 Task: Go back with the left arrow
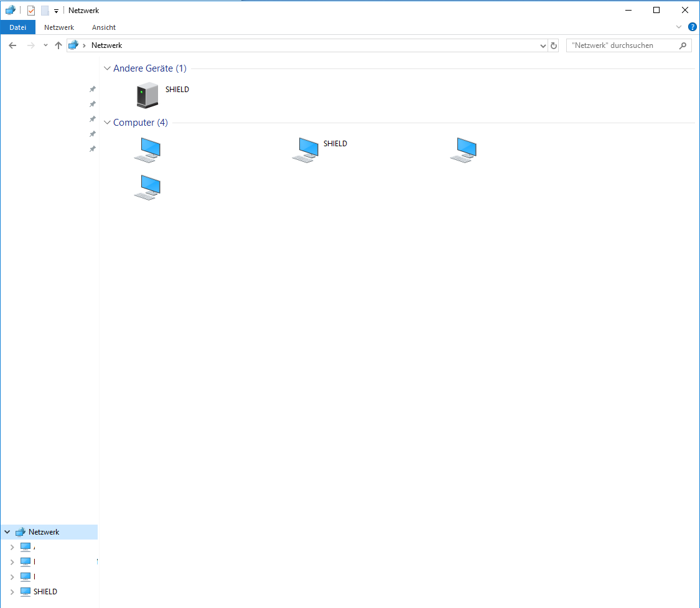coord(12,45)
